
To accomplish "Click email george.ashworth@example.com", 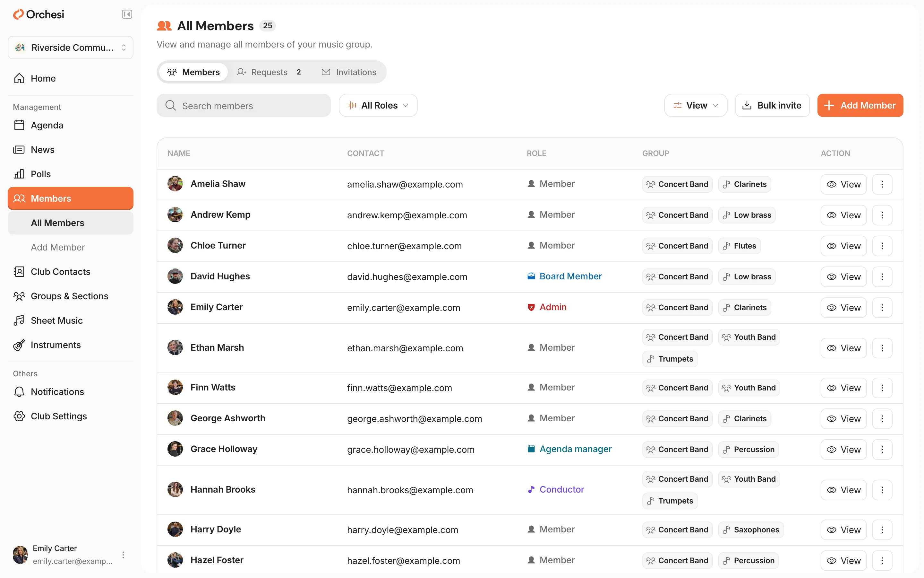I will click(x=414, y=419).
